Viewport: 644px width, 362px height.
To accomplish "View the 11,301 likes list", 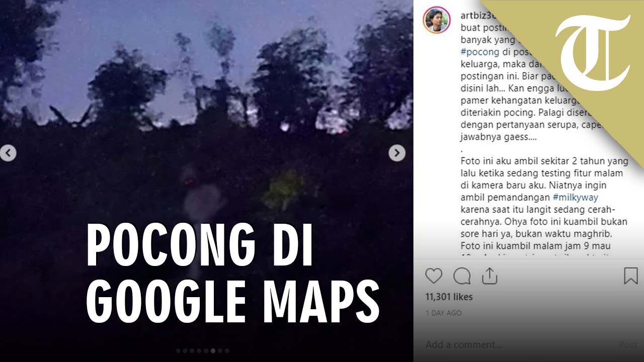I will click(x=449, y=297).
